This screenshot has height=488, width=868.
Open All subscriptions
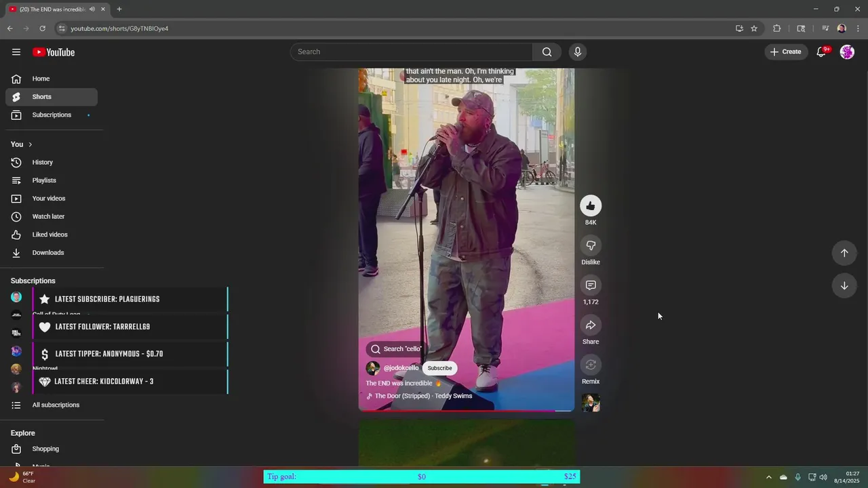(x=52, y=405)
